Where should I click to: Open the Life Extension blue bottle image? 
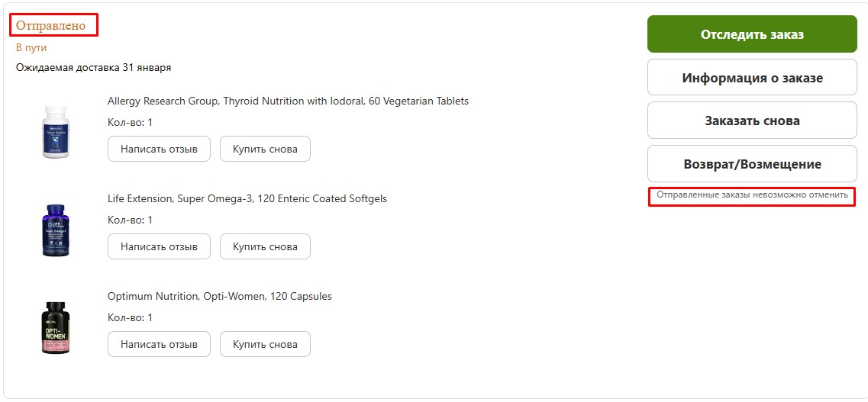(56, 230)
